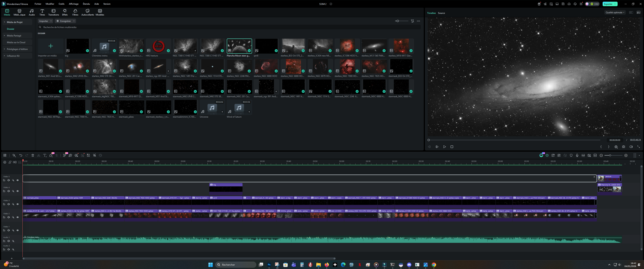Open the Audio library tab
The image size is (644, 269).
click(31, 12)
